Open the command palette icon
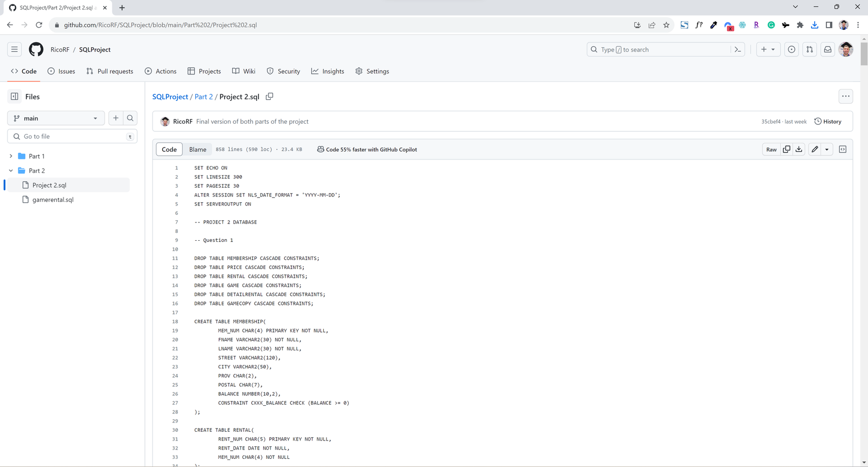The height and width of the screenshot is (467, 868). coord(738,49)
